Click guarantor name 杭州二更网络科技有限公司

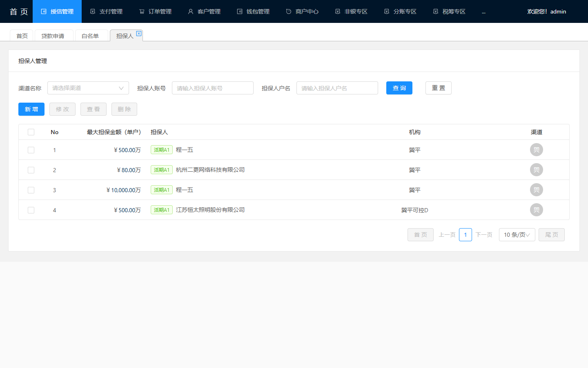pyautogui.click(x=210, y=170)
